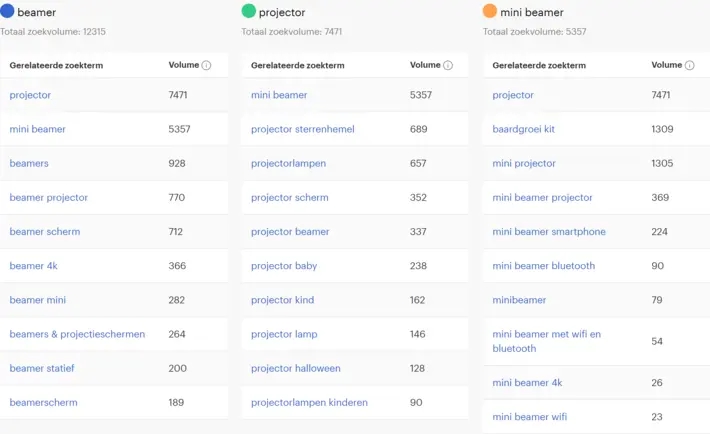The height and width of the screenshot is (434, 710).
Task: Click the 'mini beamer' keyword heading
Action: [x=532, y=13]
